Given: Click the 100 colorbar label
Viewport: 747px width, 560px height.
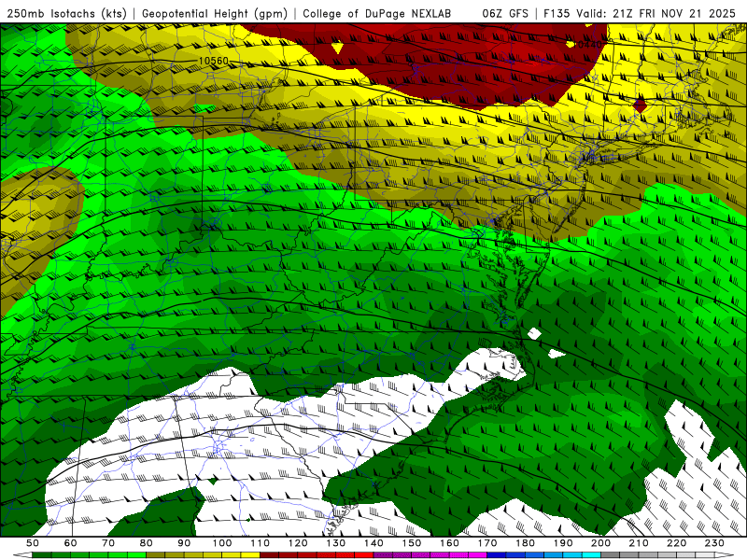Looking at the screenshot, I should 222,543.
